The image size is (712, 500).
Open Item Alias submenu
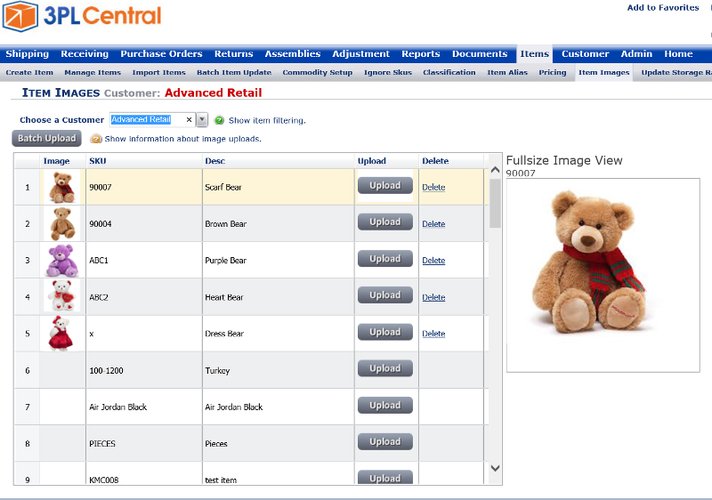[507, 72]
